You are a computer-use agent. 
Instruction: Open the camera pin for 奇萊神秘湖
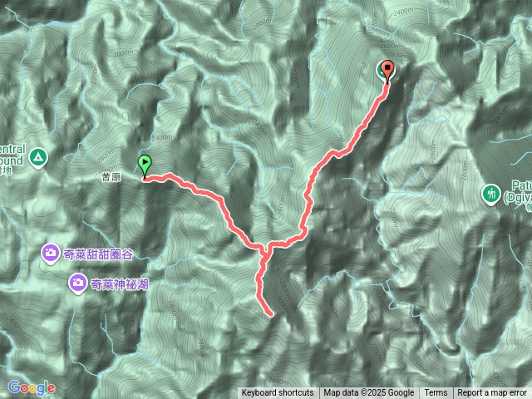click(77, 283)
